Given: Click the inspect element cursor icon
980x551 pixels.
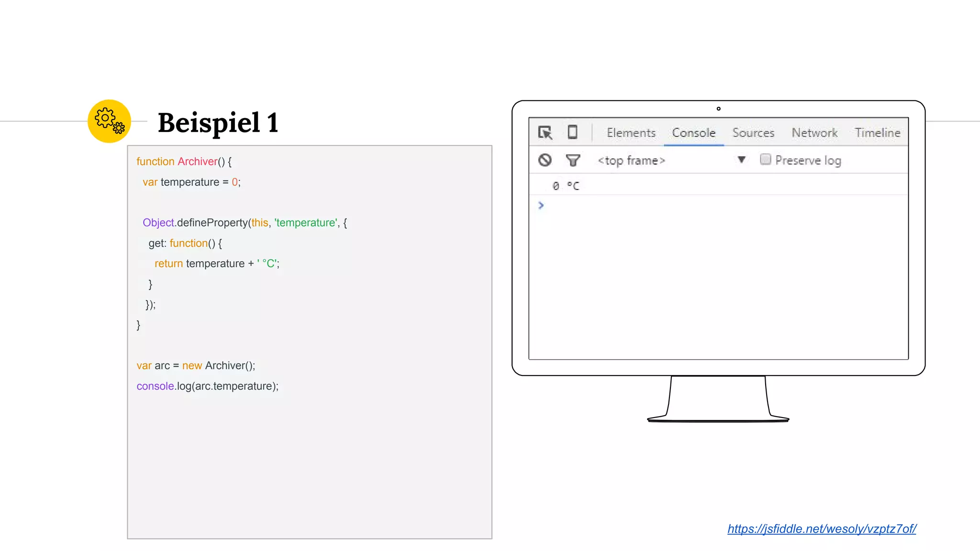Looking at the screenshot, I should (x=545, y=132).
